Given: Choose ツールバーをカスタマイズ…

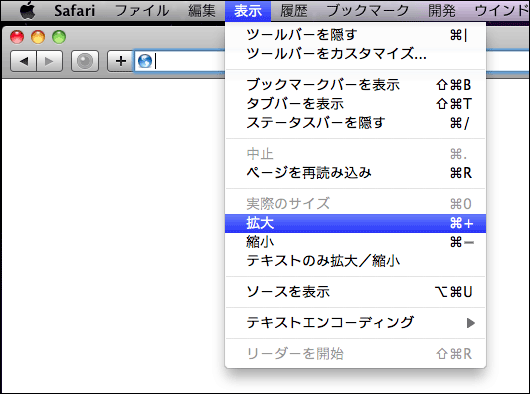Looking at the screenshot, I should click(x=355, y=53).
